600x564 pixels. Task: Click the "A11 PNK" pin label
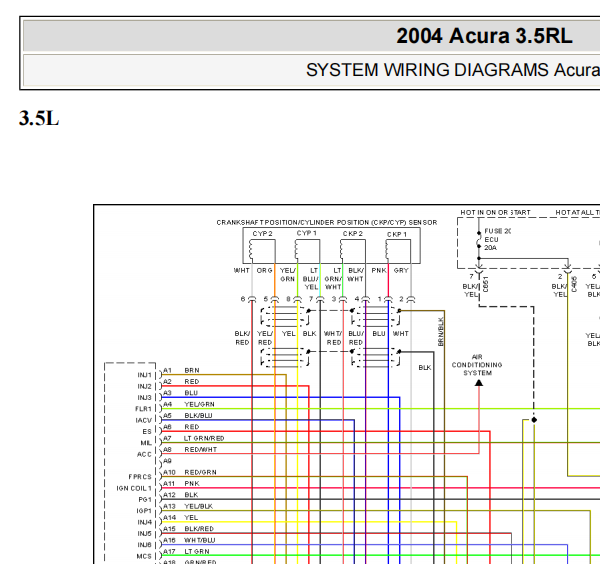(x=181, y=484)
